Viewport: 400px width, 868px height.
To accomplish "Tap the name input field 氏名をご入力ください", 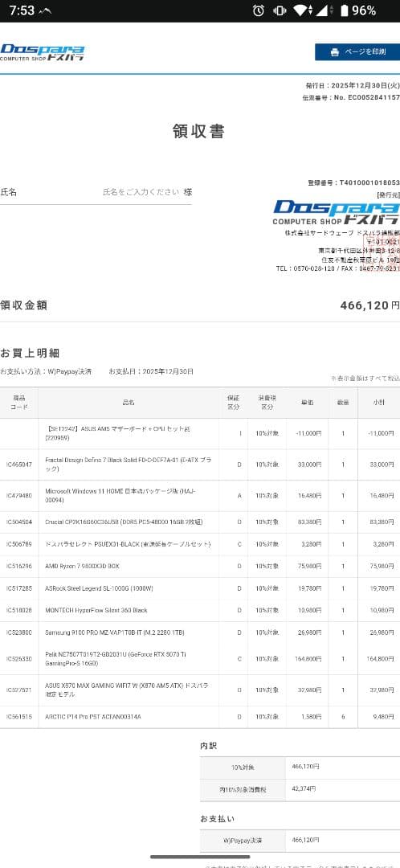I will [x=141, y=192].
